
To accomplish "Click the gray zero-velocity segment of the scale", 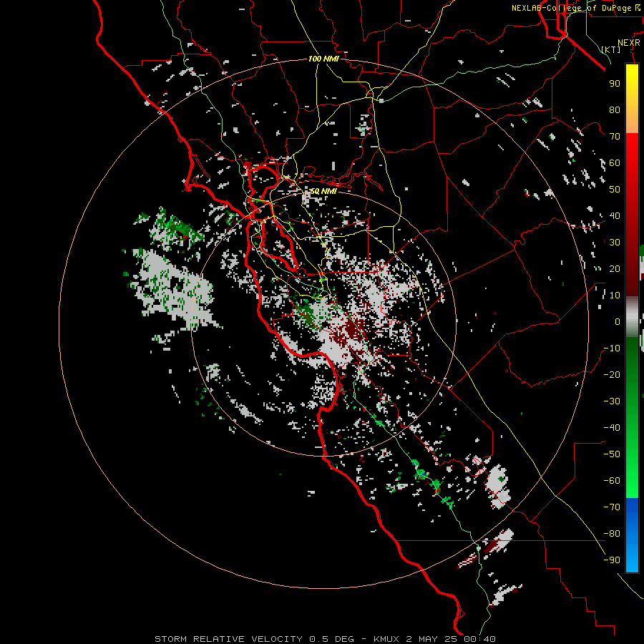I will click(632, 317).
